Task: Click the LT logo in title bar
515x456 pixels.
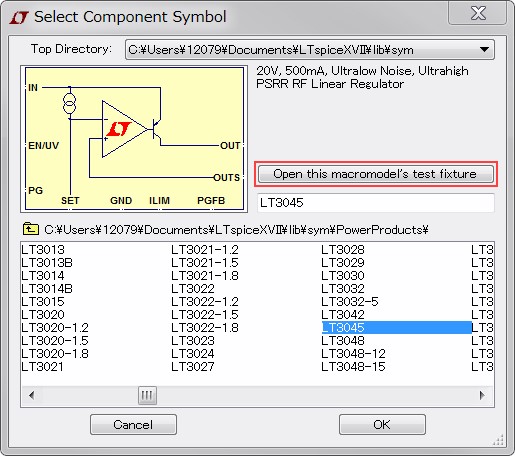Action: (19, 17)
